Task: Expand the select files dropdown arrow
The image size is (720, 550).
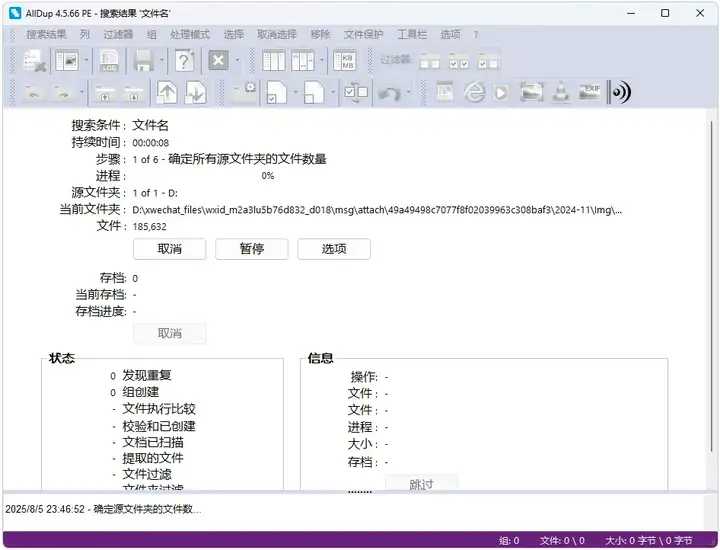Action: 296,92
